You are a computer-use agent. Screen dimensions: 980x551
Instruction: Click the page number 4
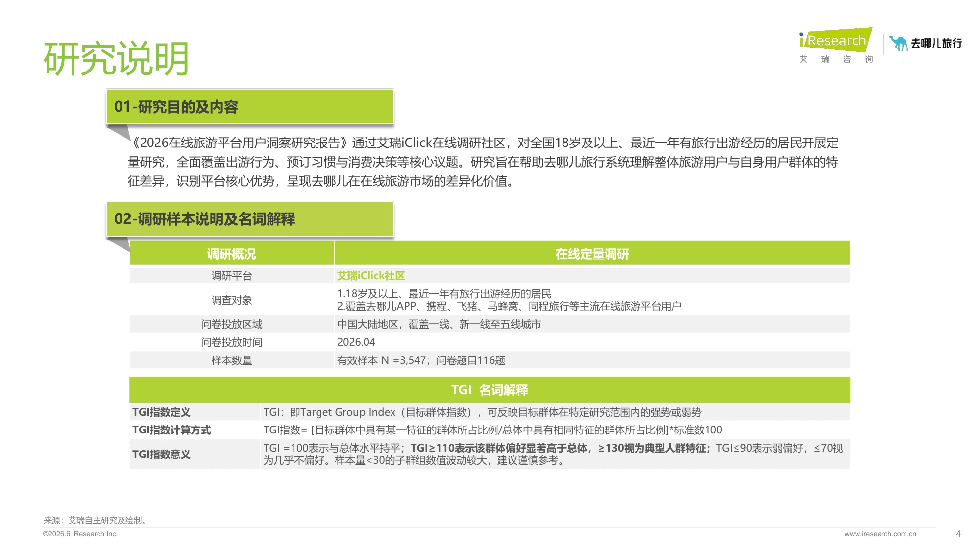958,534
